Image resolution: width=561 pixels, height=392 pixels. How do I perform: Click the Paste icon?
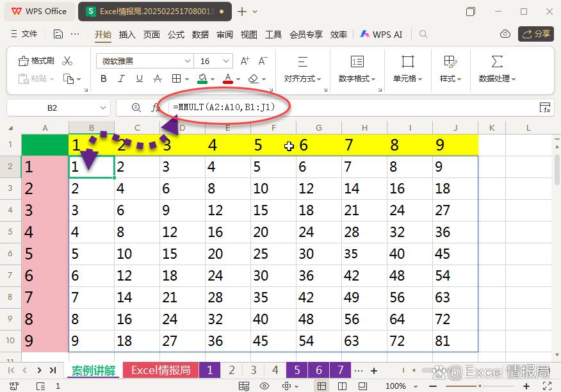[x=29, y=78]
